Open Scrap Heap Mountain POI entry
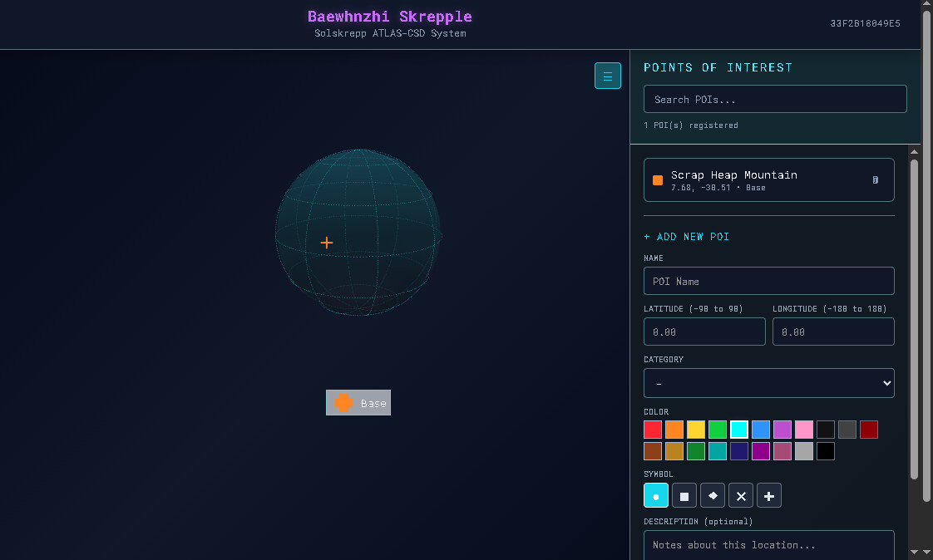This screenshot has height=560, width=933. (x=769, y=180)
